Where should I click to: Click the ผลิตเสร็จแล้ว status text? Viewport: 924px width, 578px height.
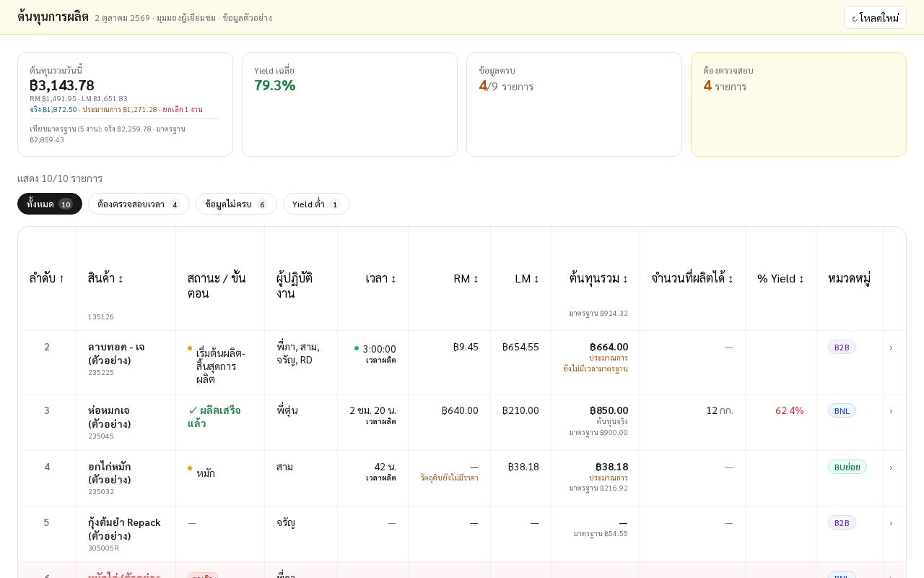[x=214, y=417]
